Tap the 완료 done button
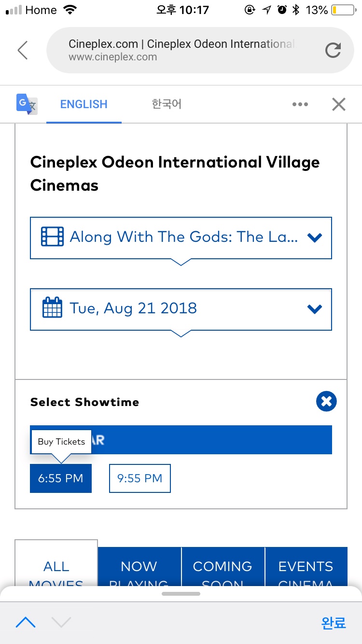 334,623
